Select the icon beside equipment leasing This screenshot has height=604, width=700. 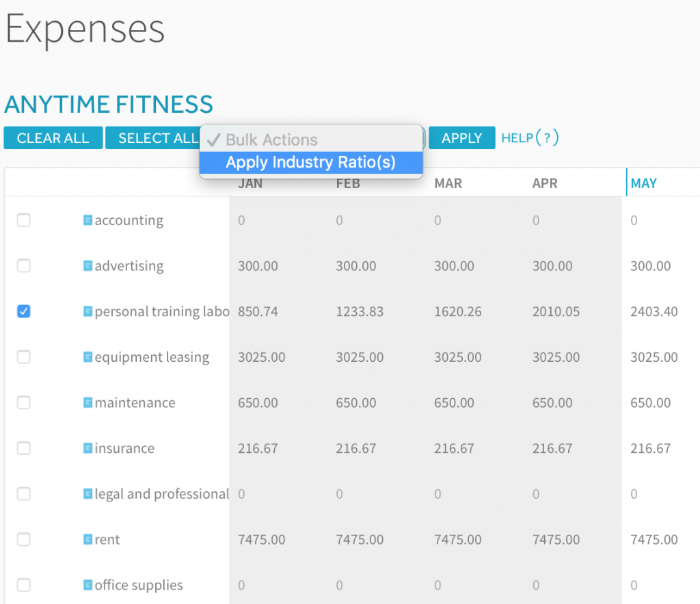tap(88, 357)
